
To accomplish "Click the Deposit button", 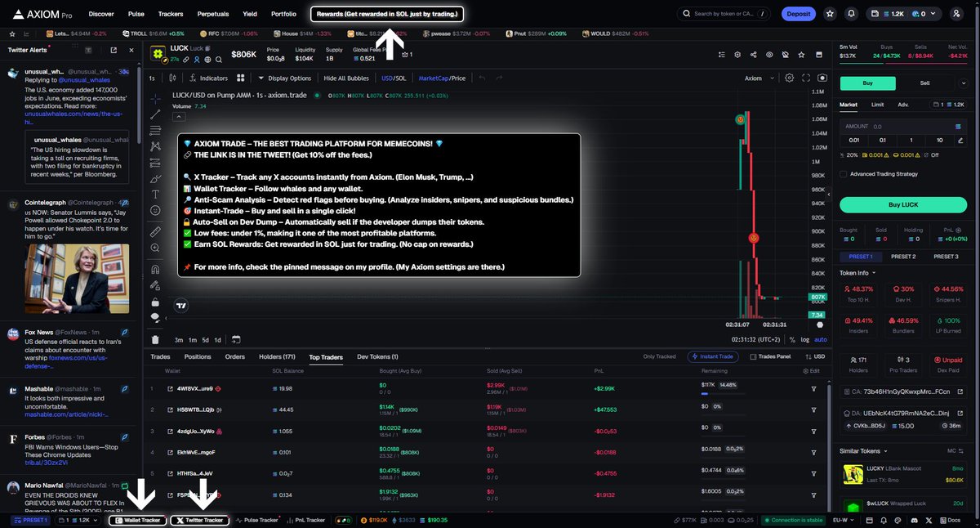I will (x=798, y=14).
